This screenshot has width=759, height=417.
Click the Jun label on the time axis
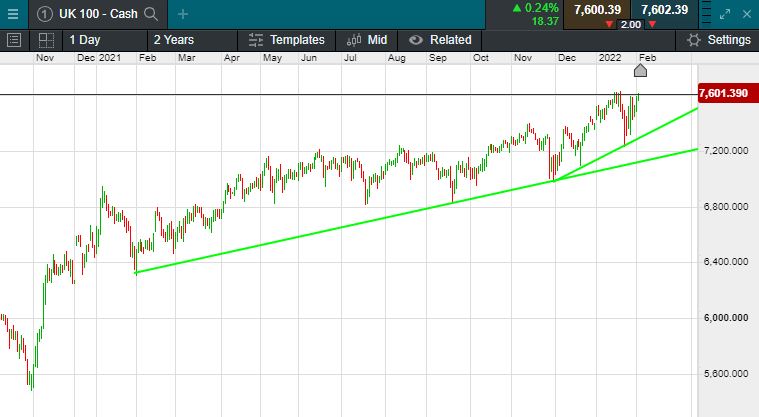[x=309, y=58]
